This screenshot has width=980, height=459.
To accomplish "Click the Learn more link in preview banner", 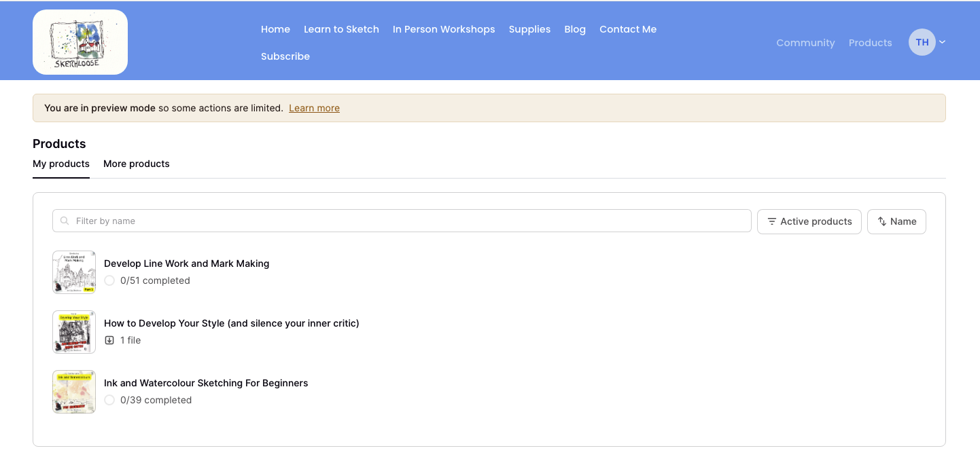I will tap(314, 108).
